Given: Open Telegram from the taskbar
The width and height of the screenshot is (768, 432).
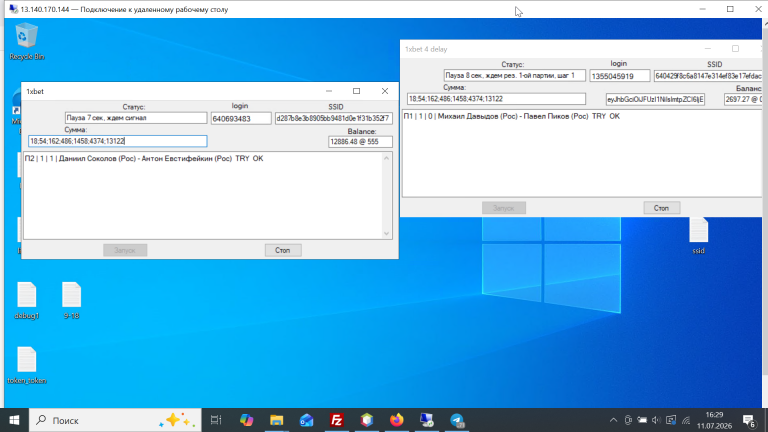Looking at the screenshot, I should pos(457,420).
